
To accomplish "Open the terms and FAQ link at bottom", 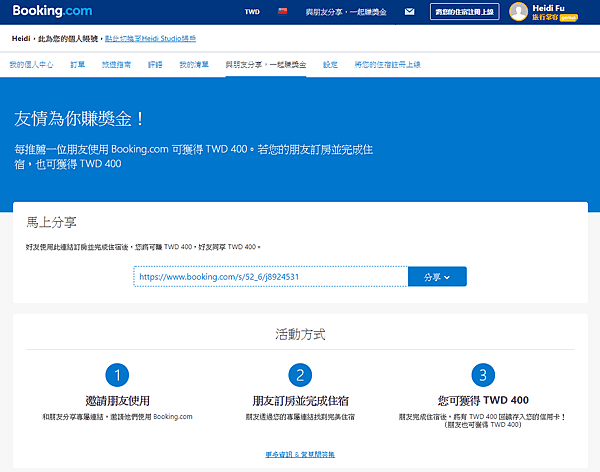I will [x=300, y=454].
